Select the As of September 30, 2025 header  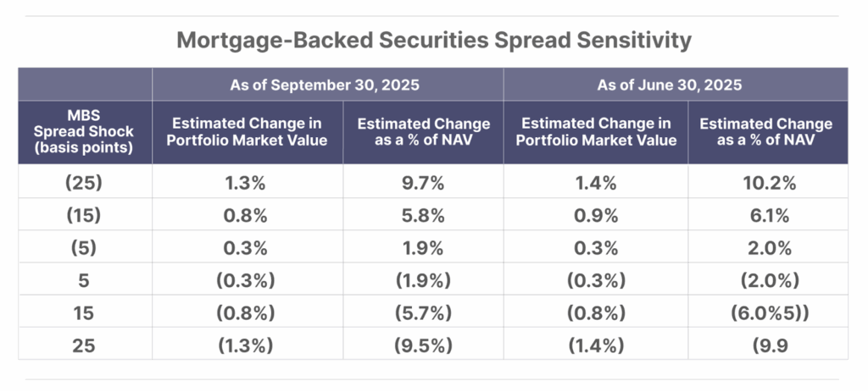(327, 85)
